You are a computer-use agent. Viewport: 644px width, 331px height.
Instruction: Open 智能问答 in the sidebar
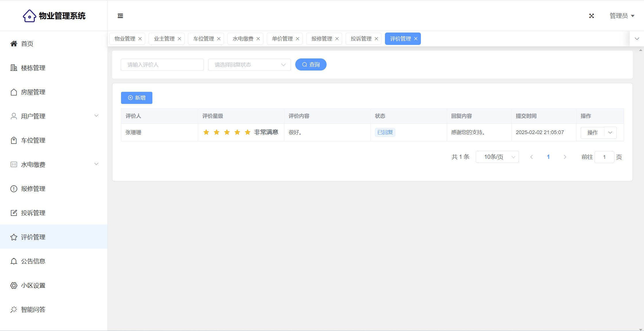coord(33,310)
